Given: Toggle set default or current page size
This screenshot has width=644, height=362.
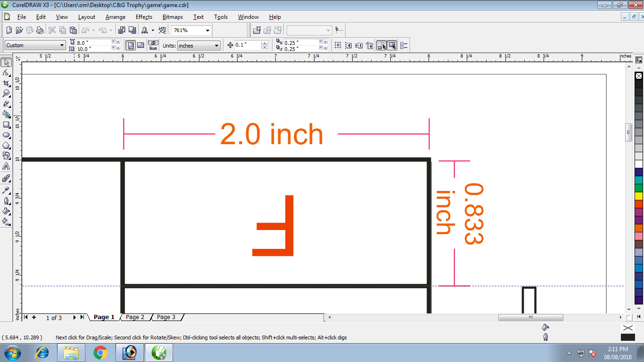Looking at the screenshot, I should point(153,45).
